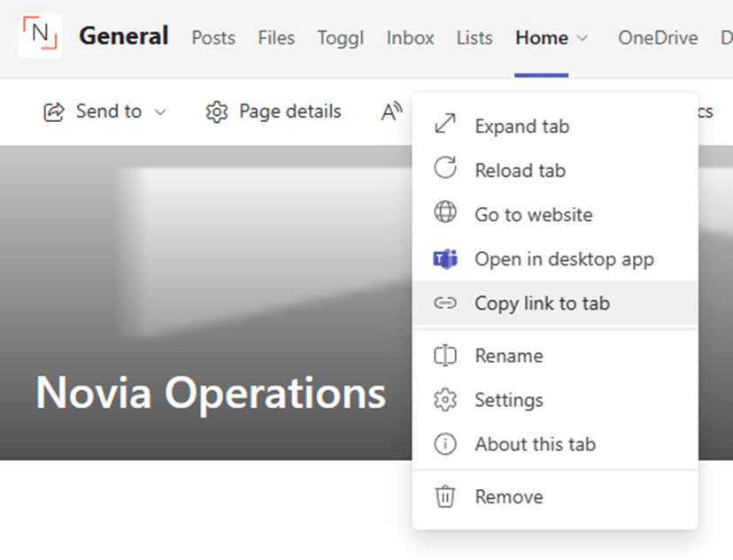
Task: Click the Immersive Reader icon in toolbar
Action: coord(391,111)
